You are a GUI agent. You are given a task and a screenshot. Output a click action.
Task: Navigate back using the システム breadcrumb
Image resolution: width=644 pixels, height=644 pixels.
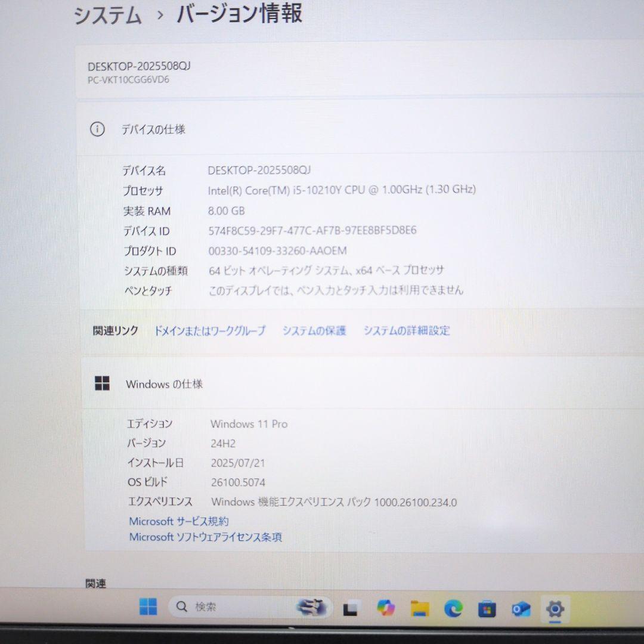click(x=106, y=16)
